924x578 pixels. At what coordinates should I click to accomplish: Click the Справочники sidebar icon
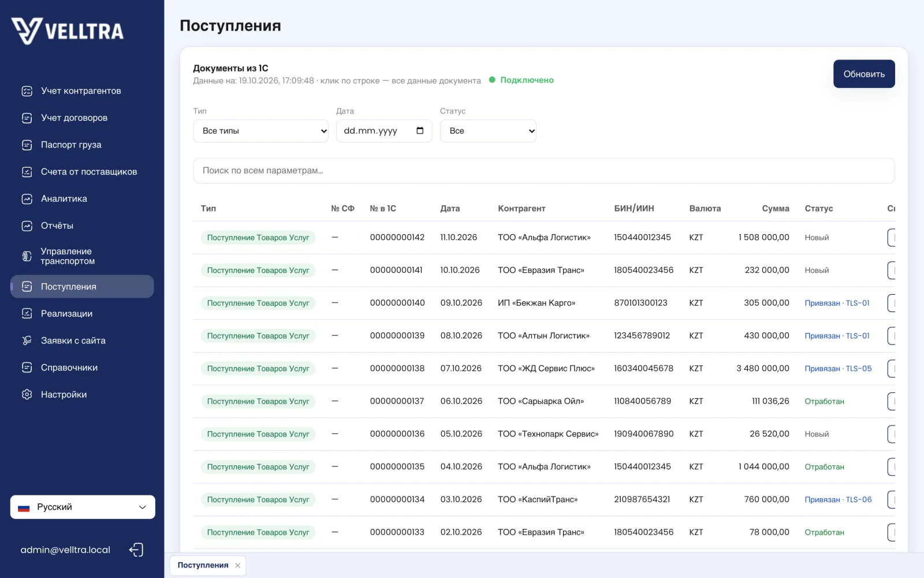click(x=27, y=368)
